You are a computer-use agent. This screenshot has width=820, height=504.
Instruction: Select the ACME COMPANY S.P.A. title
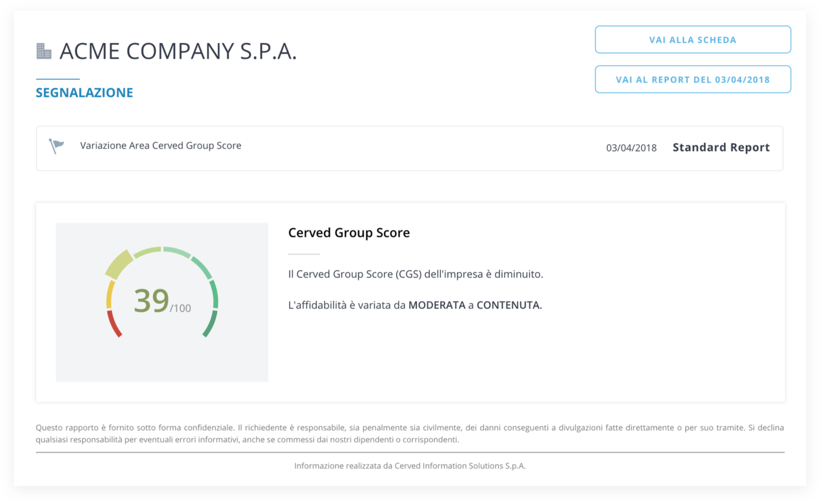point(178,51)
